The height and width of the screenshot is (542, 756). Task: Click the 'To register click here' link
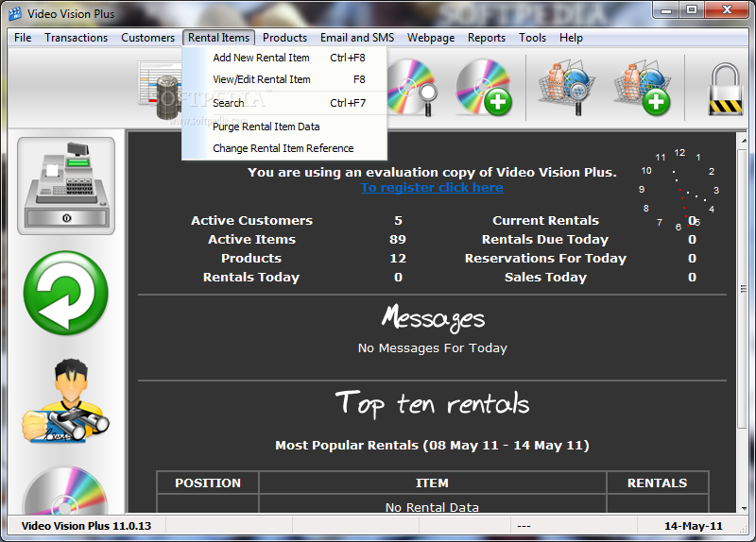tap(432, 187)
